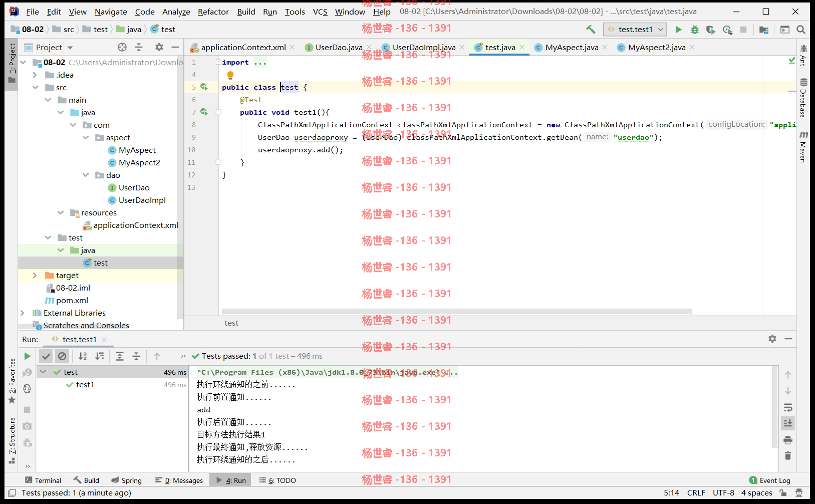Collapse the src folder
Viewport: 815px width, 504px height.
pos(35,88)
